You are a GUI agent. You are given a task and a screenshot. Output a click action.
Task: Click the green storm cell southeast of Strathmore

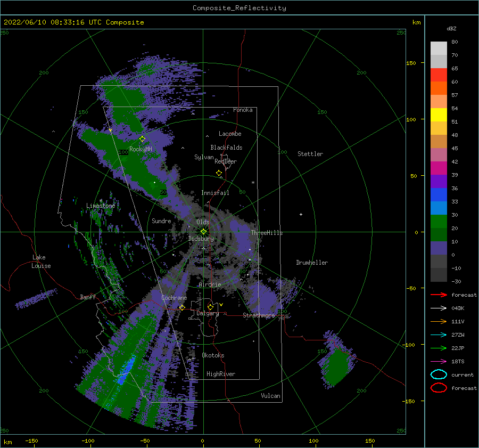click(336, 367)
